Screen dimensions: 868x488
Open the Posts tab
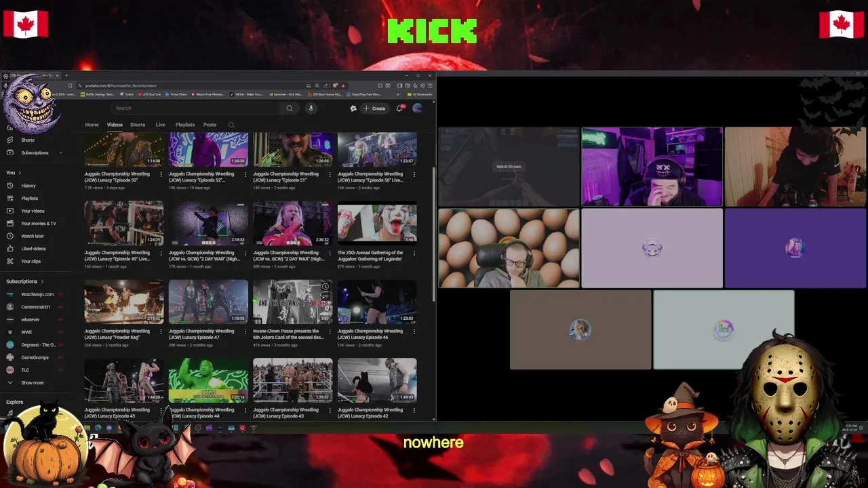tap(210, 125)
